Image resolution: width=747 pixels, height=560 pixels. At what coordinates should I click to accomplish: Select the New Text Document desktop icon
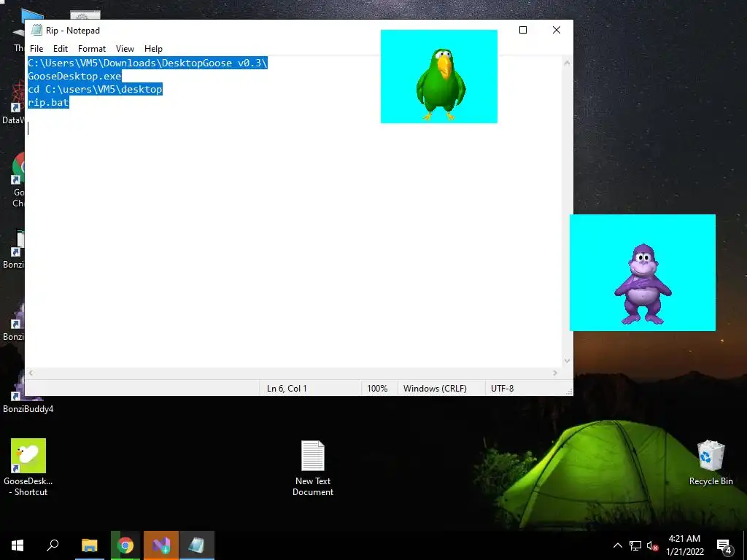(x=313, y=468)
